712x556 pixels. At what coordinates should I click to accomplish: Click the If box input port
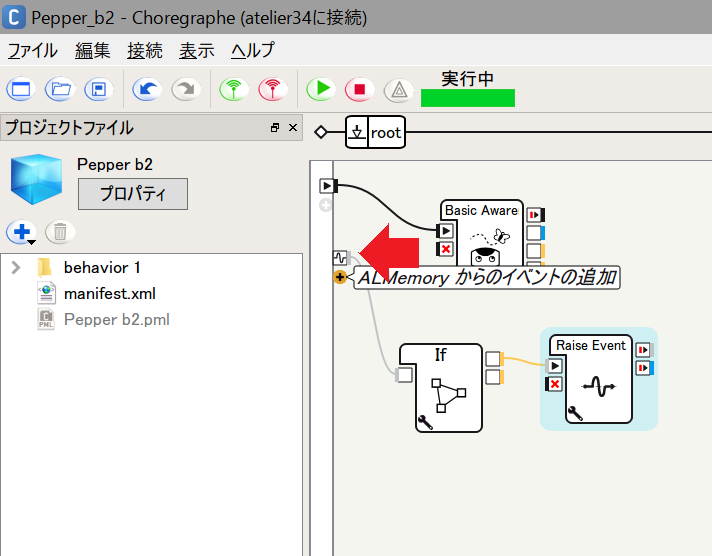(404, 375)
